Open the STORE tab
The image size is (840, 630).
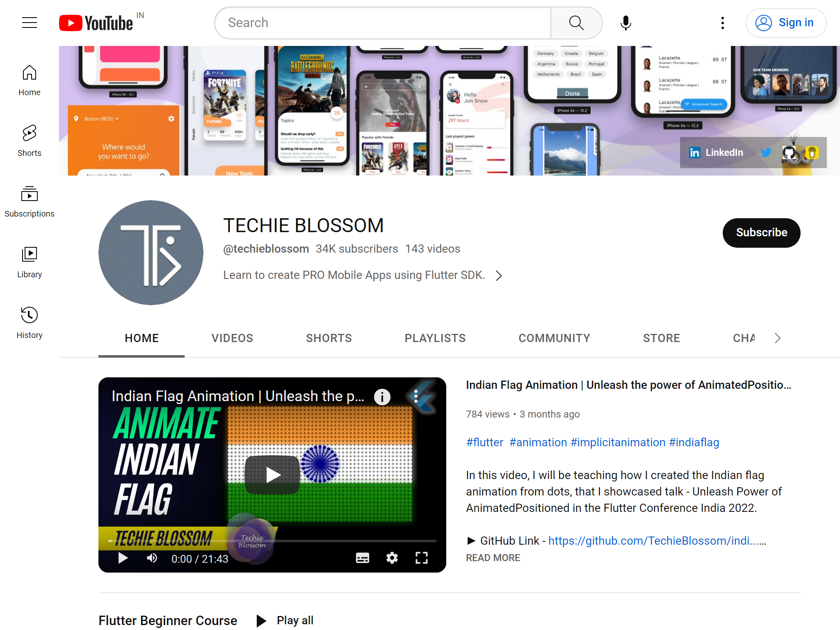(661, 338)
